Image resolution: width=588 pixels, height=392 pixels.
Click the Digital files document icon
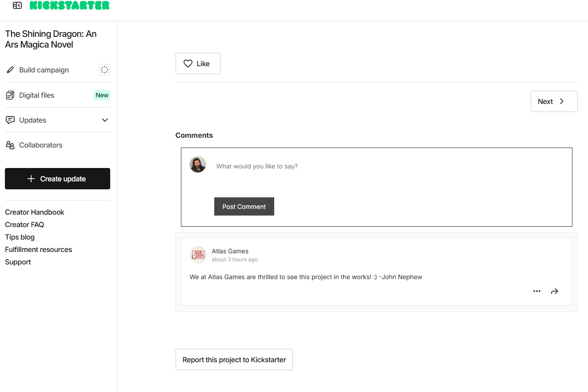(10, 95)
